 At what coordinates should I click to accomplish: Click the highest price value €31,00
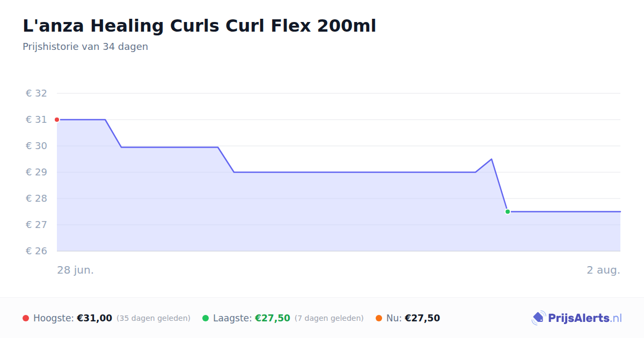tap(94, 318)
